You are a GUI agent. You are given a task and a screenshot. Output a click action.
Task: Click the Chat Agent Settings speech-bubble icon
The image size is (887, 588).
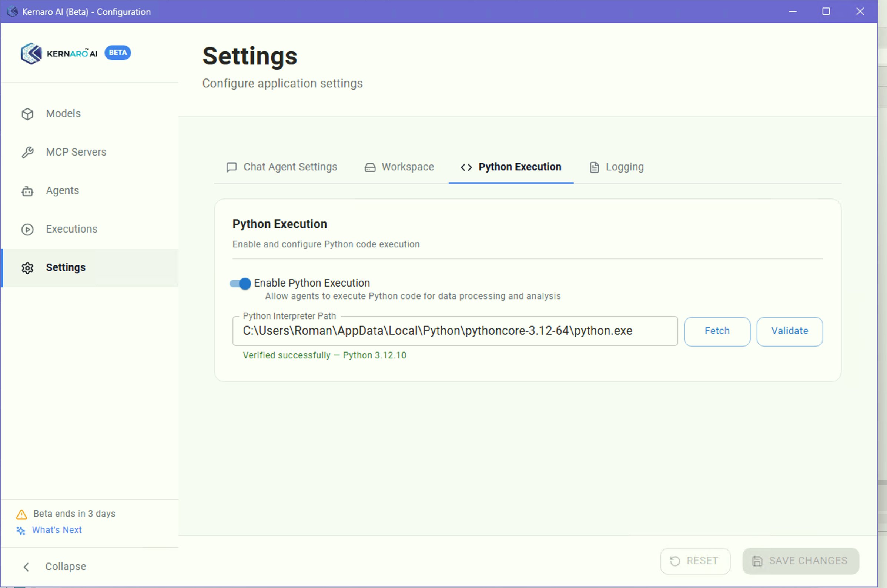(232, 167)
